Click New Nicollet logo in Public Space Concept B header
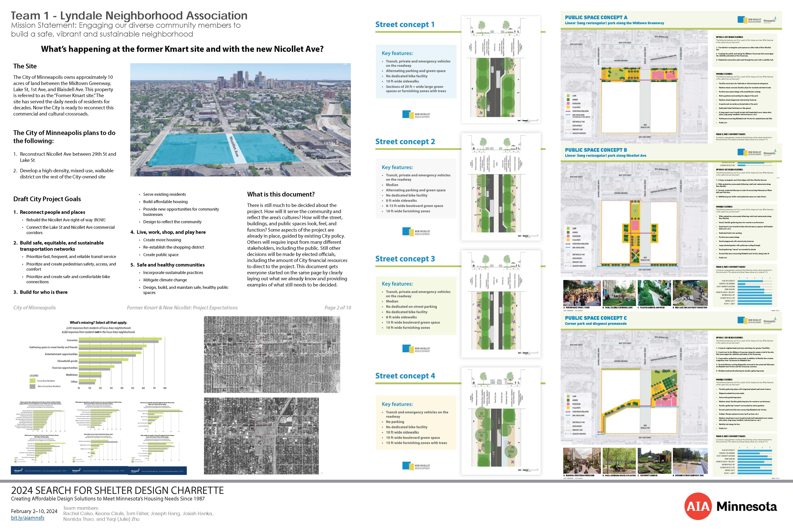 click(749, 153)
